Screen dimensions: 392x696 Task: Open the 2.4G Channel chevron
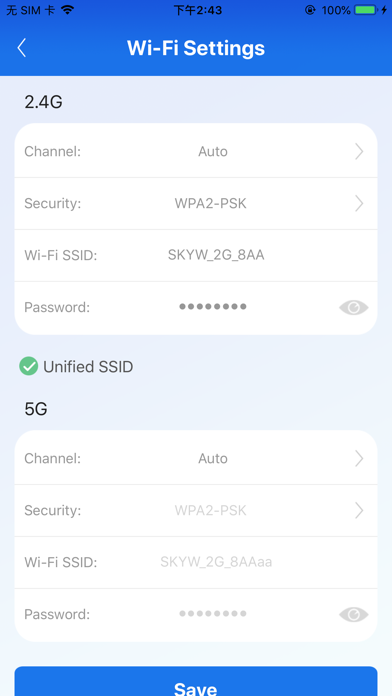(359, 152)
